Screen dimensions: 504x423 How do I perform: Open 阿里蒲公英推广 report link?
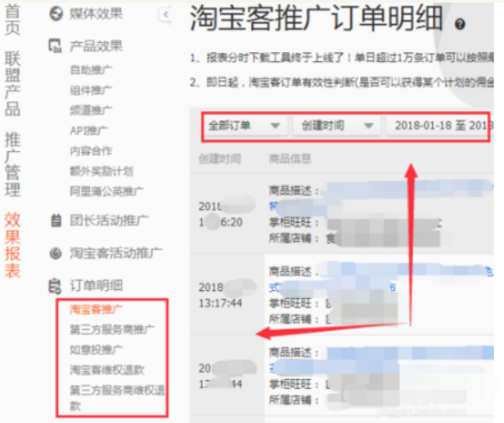106,191
